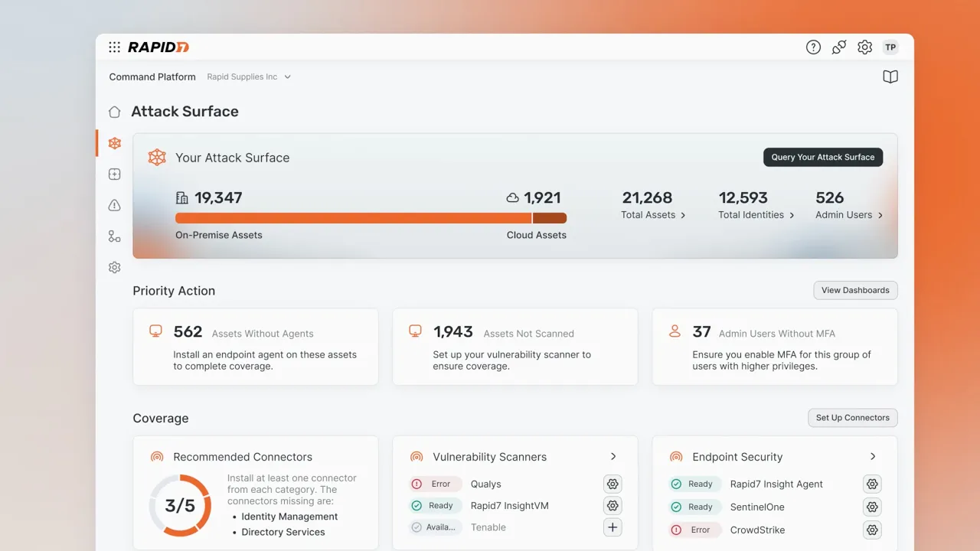The image size is (980, 551).
Task: Select the Attack Surface sidebar icon
Action: coord(114,143)
